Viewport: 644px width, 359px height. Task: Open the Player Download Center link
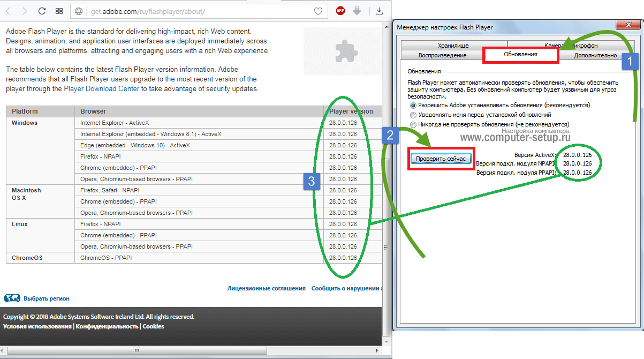point(102,89)
